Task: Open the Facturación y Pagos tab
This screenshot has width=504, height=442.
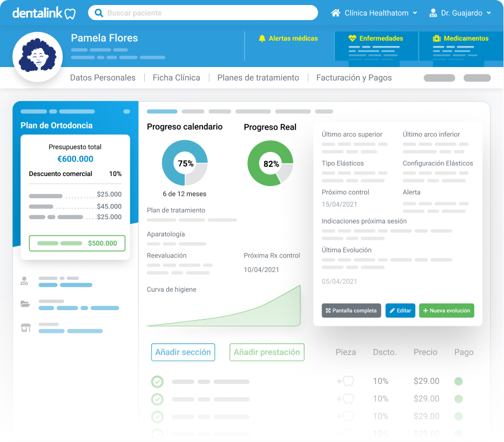Action: coord(354,78)
